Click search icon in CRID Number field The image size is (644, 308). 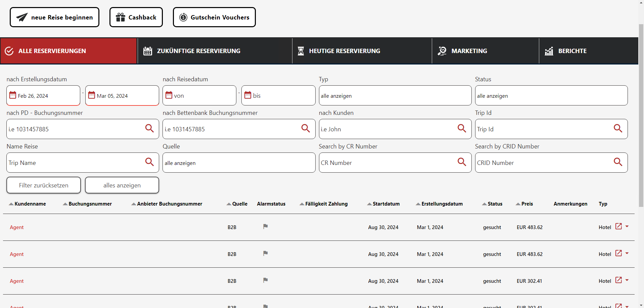pyautogui.click(x=618, y=162)
